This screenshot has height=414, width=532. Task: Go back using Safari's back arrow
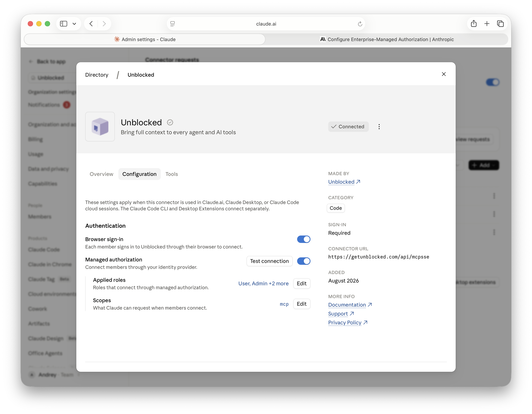(91, 24)
